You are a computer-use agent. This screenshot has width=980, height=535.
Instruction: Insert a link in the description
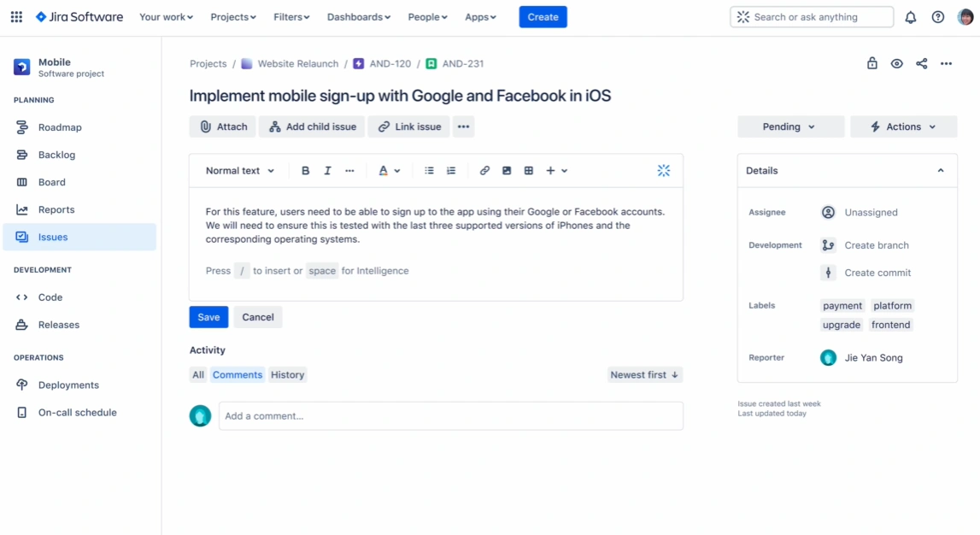pos(484,171)
